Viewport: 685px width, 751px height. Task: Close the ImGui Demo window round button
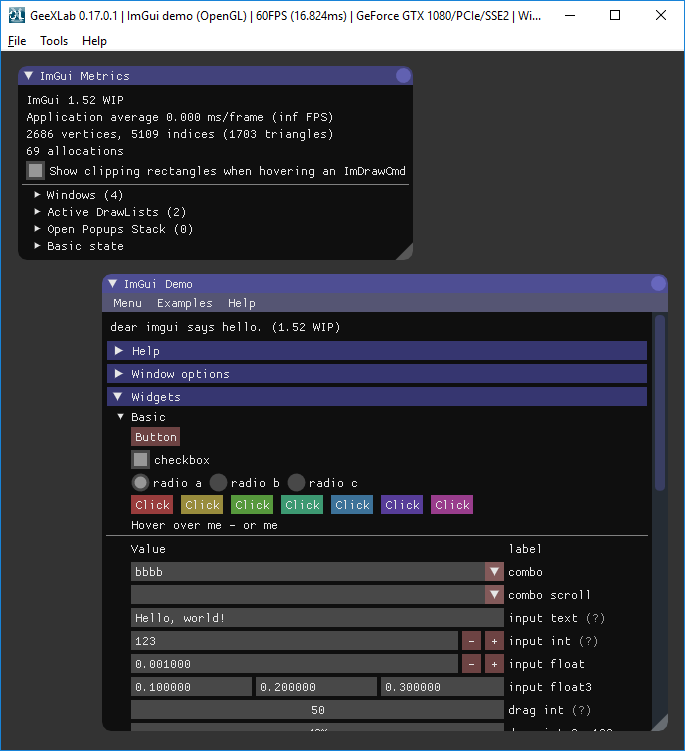[x=658, y=284]
